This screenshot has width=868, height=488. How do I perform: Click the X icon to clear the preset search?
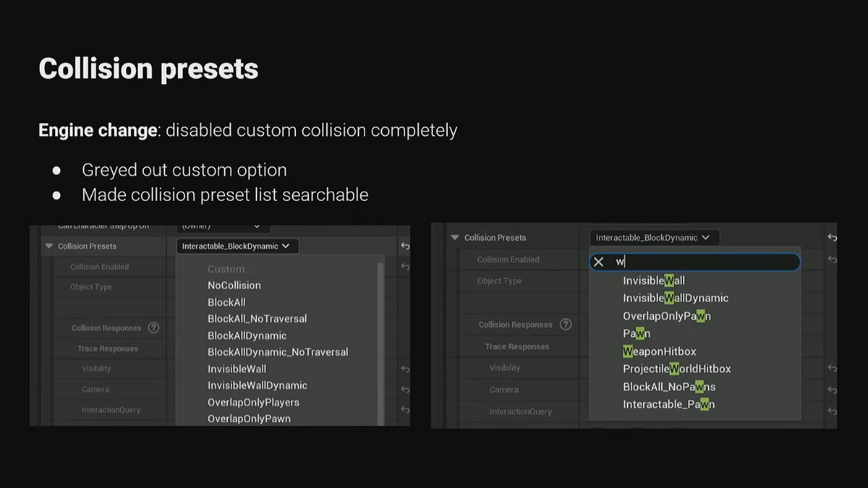pyautogui.click(x=599, y=262)
